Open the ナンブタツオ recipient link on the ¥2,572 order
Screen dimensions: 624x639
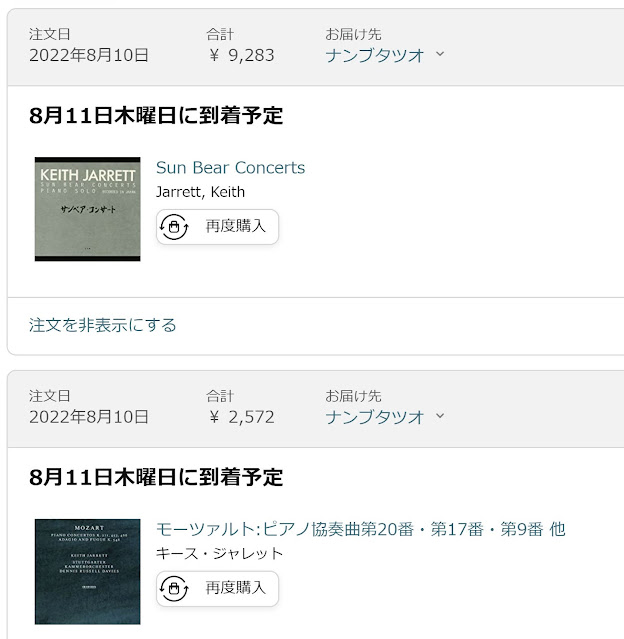point(375,417)
